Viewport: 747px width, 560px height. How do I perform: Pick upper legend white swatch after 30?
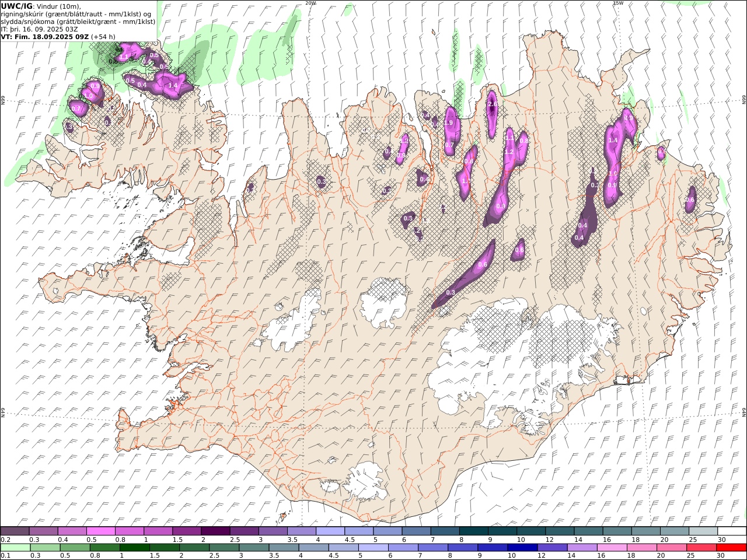(x=732, y=531)
